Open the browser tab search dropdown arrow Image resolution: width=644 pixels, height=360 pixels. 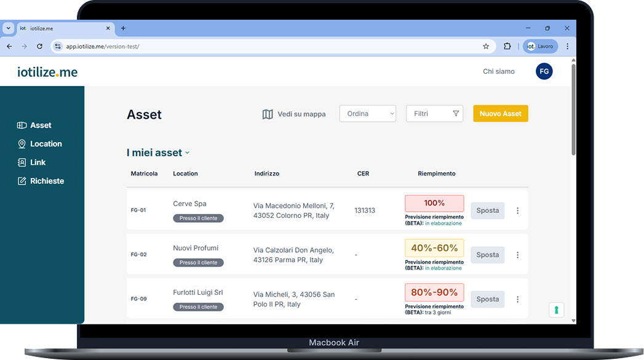[x=9, y=28]
